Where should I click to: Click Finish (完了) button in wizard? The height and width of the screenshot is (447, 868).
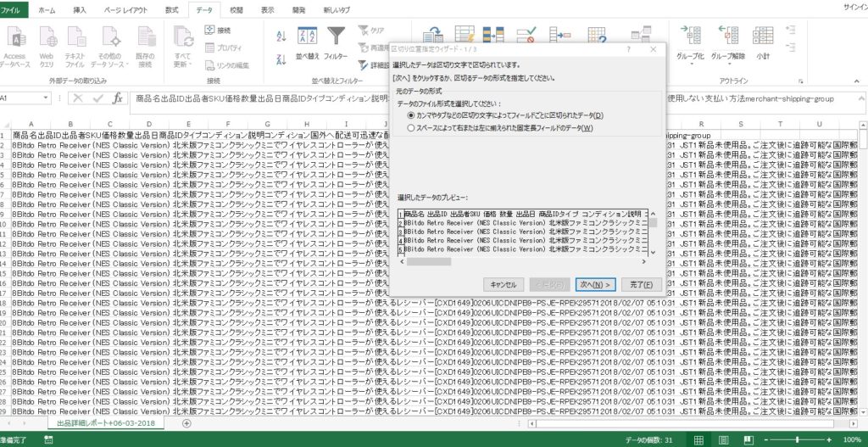point(641,285)
